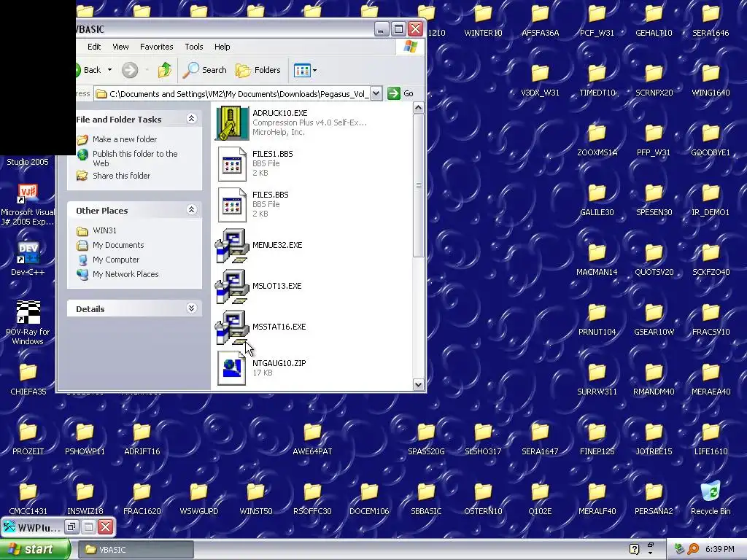The height and width of the screenshot is (560, 747).
Task: Collapse the File and Folder Tasks panel
Action: [192, 119]
